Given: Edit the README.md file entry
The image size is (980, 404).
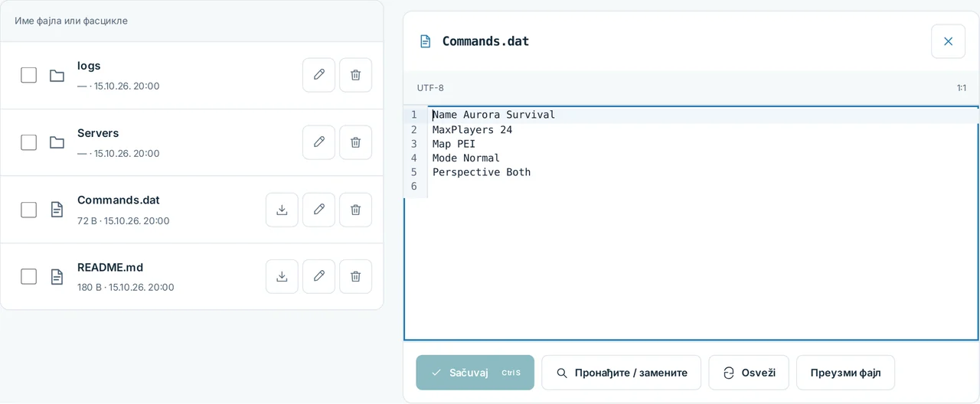Looking at the screenshot, I should pos(318,276).
